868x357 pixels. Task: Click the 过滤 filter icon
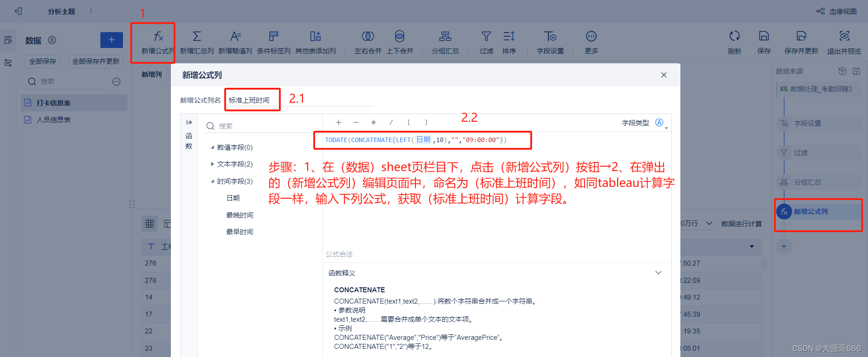pyautogui.click(x=486, y=36)
